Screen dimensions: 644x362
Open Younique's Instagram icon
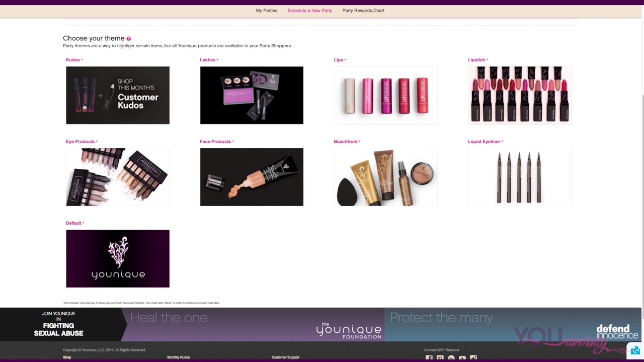pyautogui.click(x=473, y=358)
